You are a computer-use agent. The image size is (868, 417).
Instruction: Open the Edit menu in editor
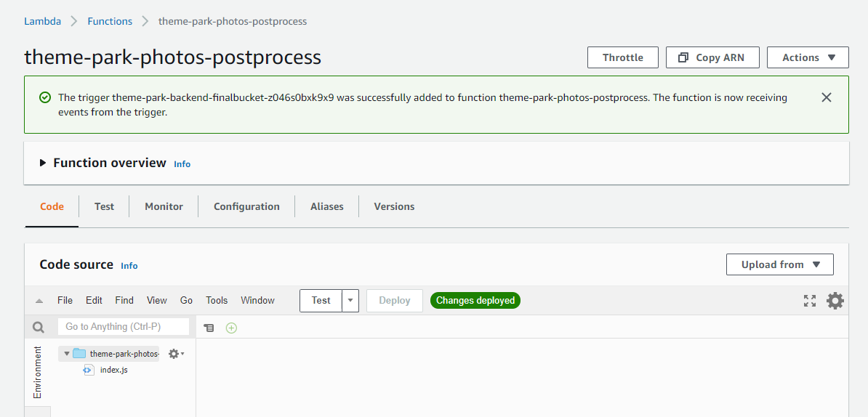click(94, 300)
